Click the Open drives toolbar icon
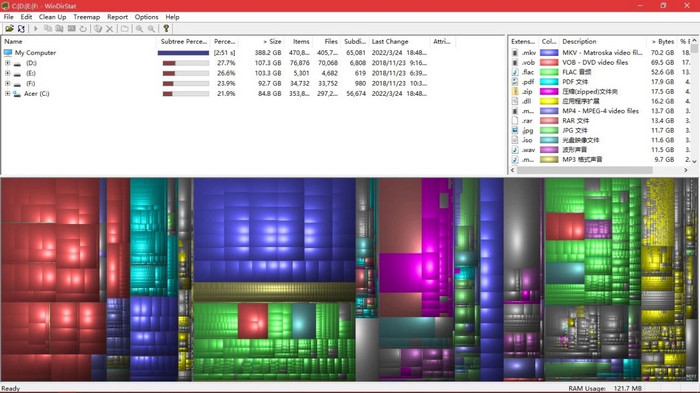 (x=9, y=29)
